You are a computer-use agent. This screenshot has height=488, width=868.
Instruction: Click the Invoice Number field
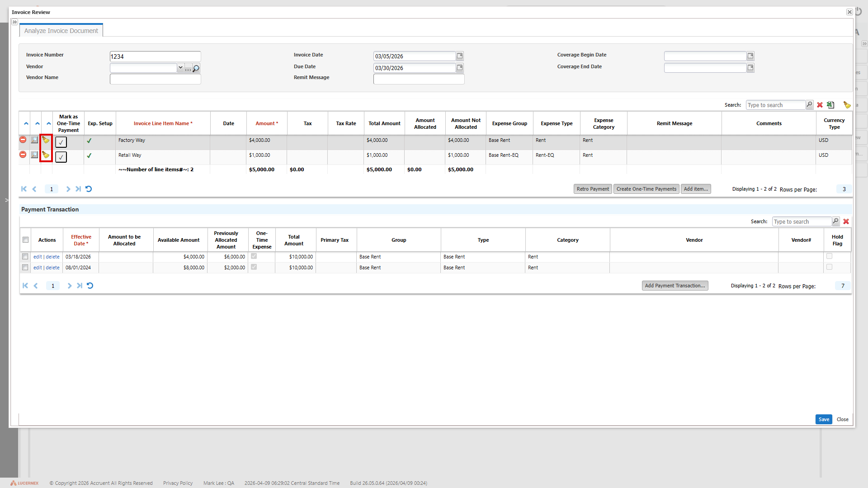click(x=155, y=56)
